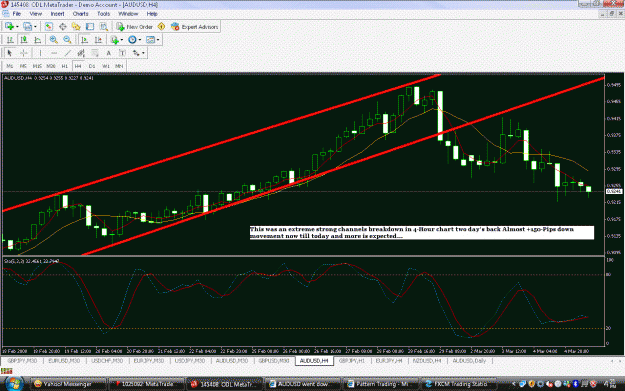Viewport: 625px width, 391px height.
Task: Switch timeframe to M15
Action: [x=37, y=66]
